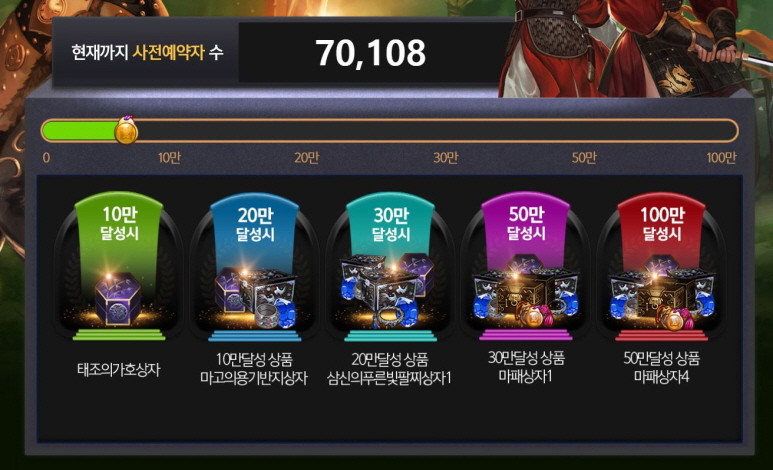Select the red 100만 달성시 banner
This screenshot has height=470, width=773.
click(x=662, y=223)
